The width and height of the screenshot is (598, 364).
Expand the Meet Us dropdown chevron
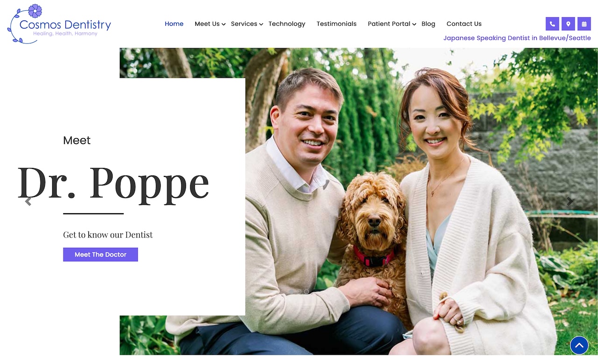(x=224, y=24)
